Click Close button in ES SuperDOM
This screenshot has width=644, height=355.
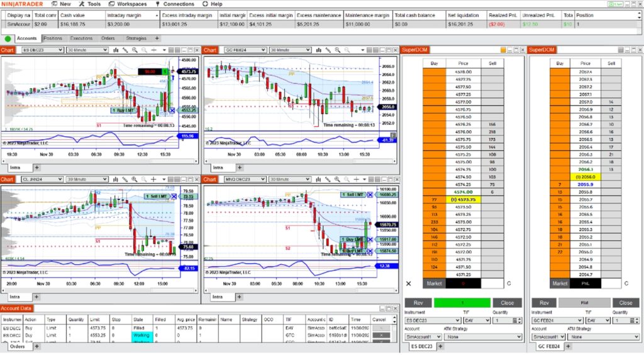tap(508, 303)
